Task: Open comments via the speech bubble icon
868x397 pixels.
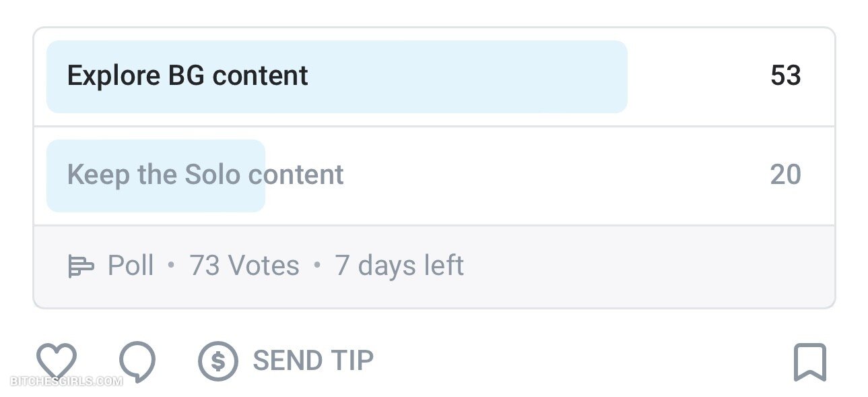Action: click(137, 361)
